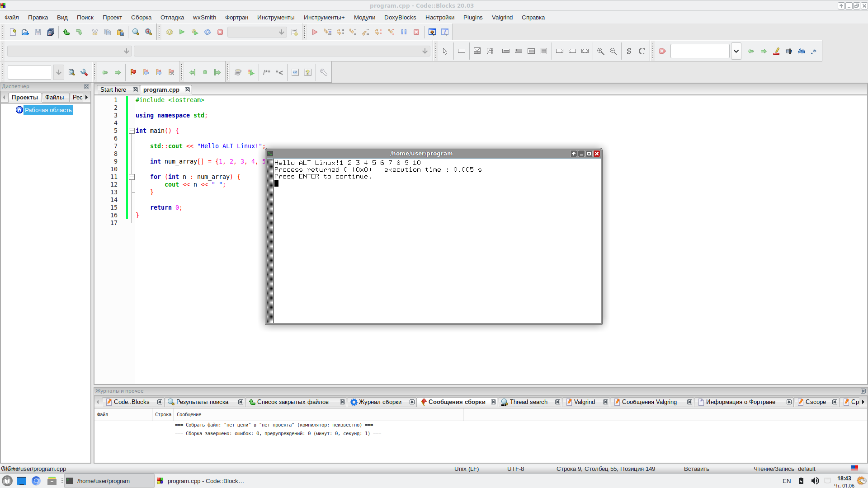Click into the incremental search input field

[x=700, y=51]
